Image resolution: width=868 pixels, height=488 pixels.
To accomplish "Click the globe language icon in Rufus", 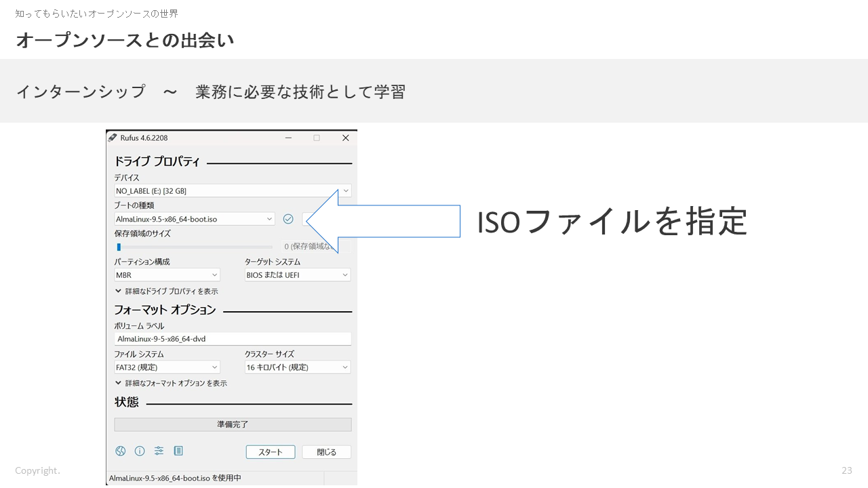I will pyautogui.click(x=121, y=451).
